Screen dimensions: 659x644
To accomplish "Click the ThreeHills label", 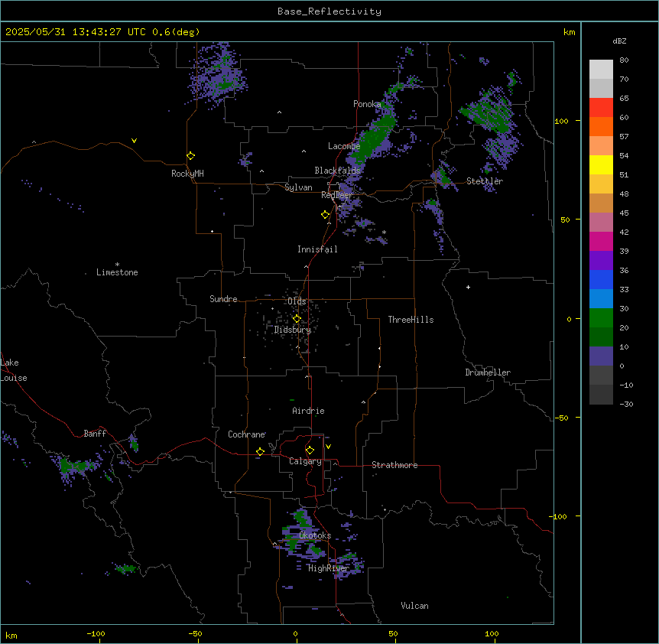I will tap(411, 320).
